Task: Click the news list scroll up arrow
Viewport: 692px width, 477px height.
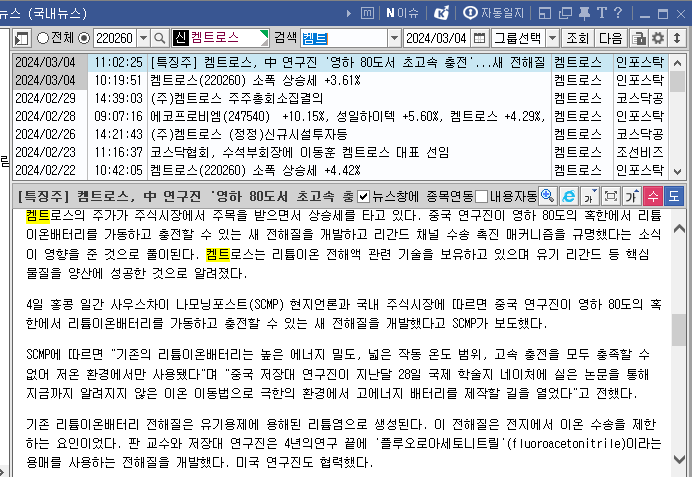Action: (x=677, y=63)
